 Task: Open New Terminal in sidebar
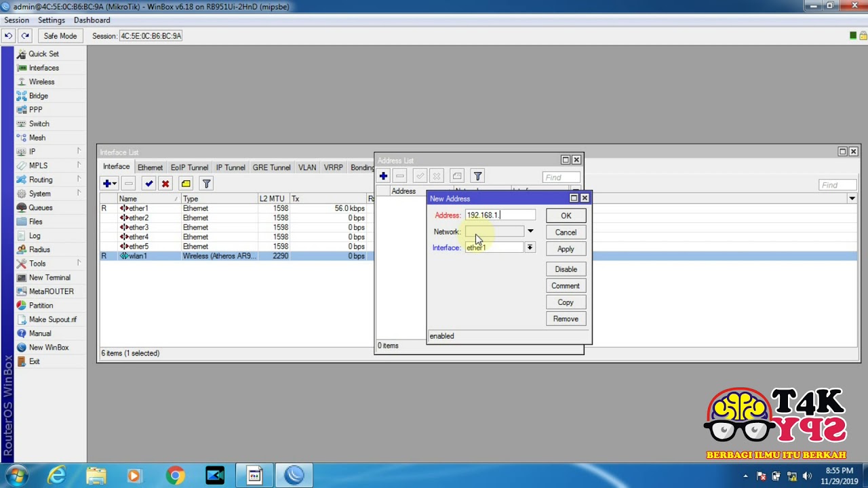[x=50, y=278]
